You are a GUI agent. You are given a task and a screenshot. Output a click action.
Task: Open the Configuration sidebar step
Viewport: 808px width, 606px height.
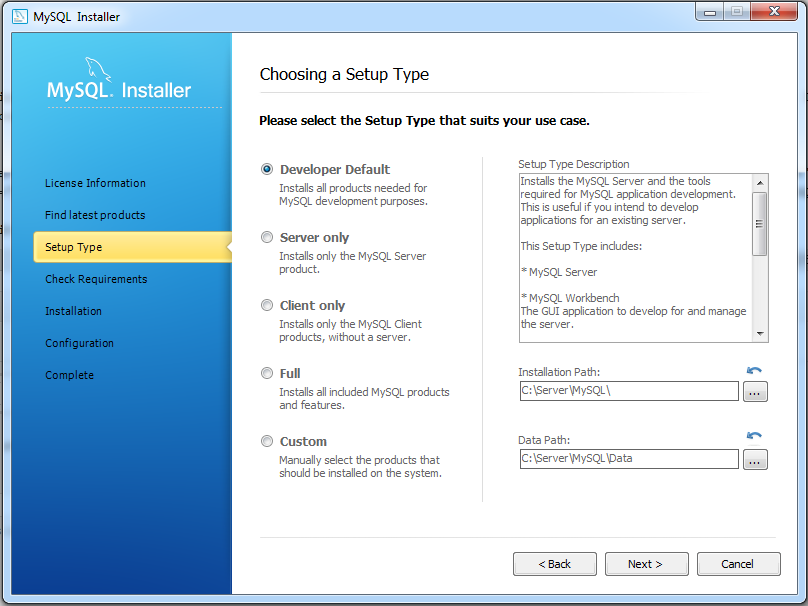pyautogui.click(x=79, y=343)
